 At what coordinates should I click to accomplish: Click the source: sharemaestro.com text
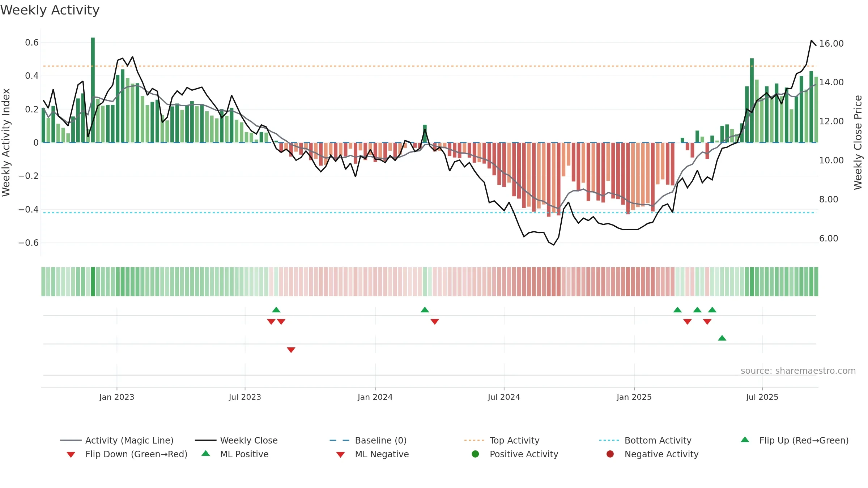click(798, 371)
